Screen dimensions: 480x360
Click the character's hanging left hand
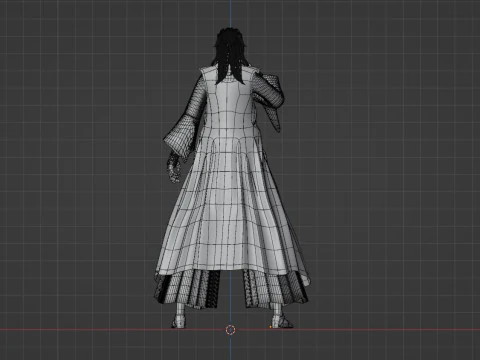174,167
